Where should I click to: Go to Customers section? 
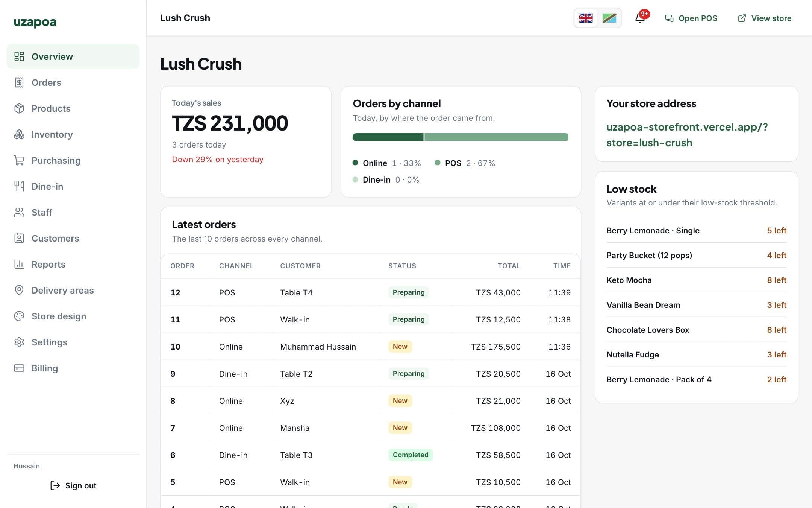coord(73,238)
